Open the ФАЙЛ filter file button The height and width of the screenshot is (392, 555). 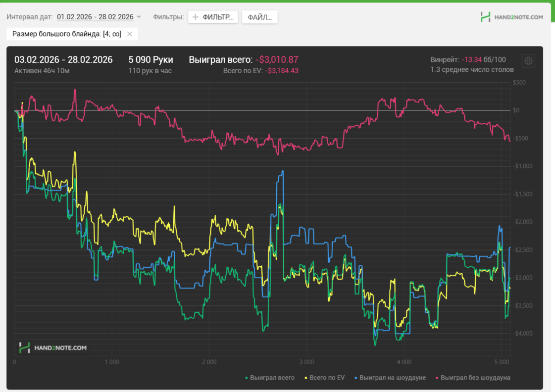tap(259, 17)
